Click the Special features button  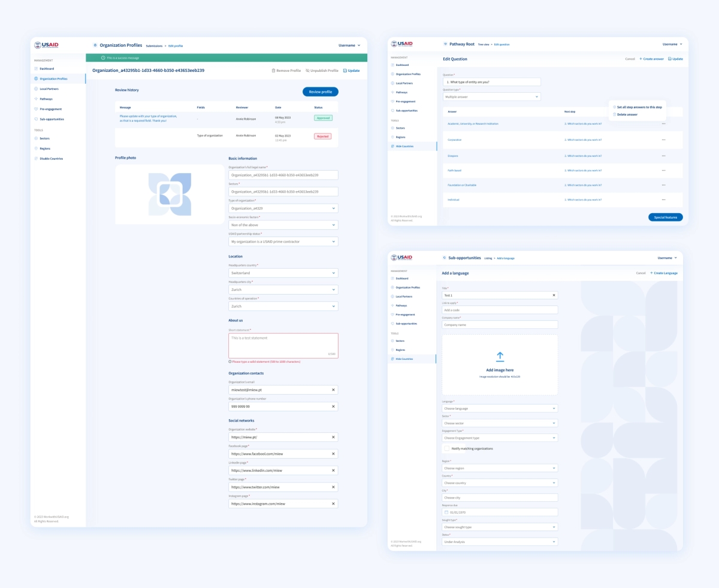(665, 217)
